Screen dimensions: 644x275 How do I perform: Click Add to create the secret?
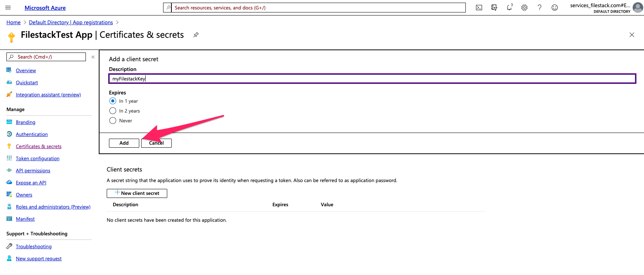pos(124,143)
